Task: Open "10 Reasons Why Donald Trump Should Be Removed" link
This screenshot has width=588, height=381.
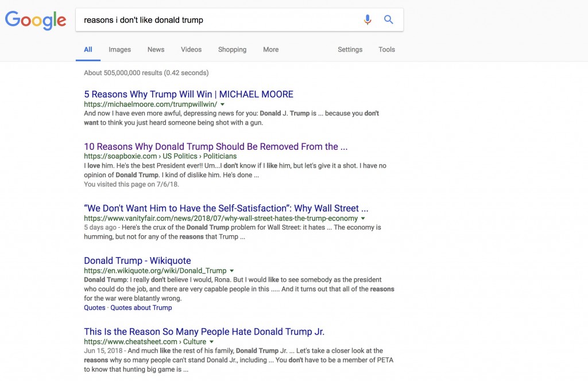Action: click(216, 146)
